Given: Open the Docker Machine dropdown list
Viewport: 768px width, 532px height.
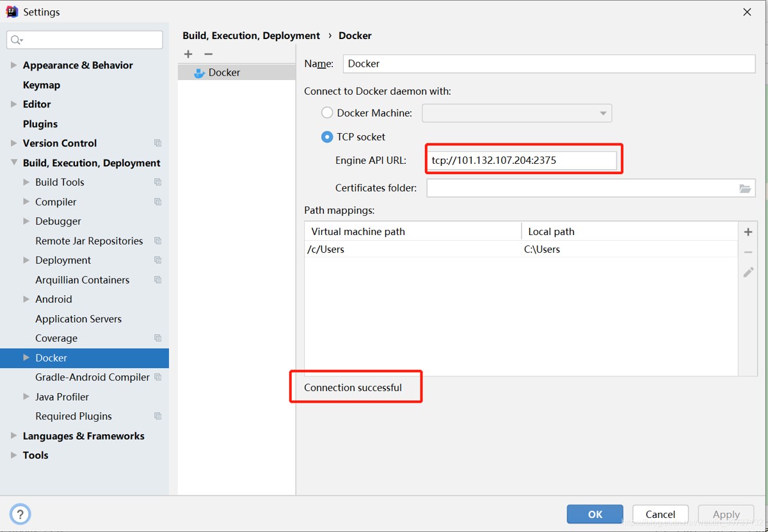Looking at the screenshot, I should pos(517,113).
